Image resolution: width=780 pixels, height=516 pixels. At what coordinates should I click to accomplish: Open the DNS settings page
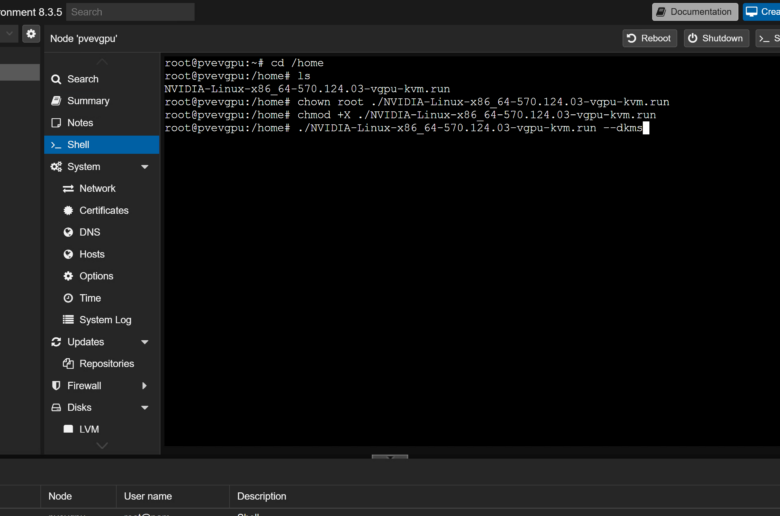coord(102,232)
